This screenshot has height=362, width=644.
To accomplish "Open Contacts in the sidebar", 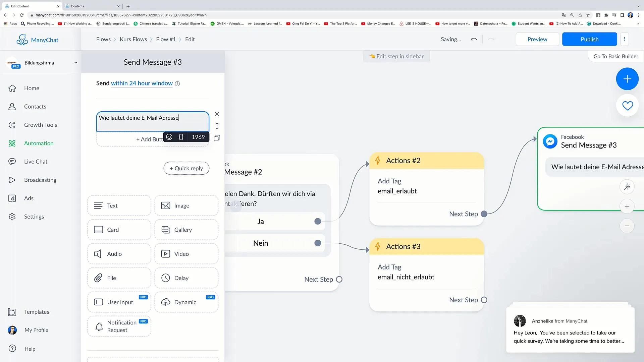I will click(35, 107).
